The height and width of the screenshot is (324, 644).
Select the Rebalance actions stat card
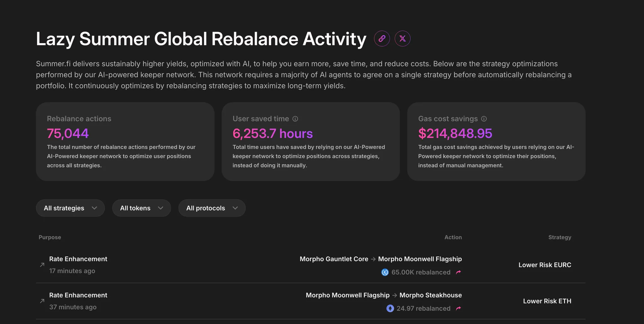(x=125, y=142)
